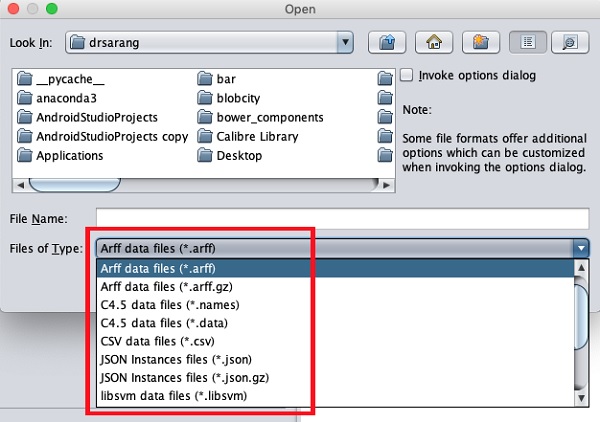Select the Desktop folder
The image size is (600, 422).
[230, 155]
